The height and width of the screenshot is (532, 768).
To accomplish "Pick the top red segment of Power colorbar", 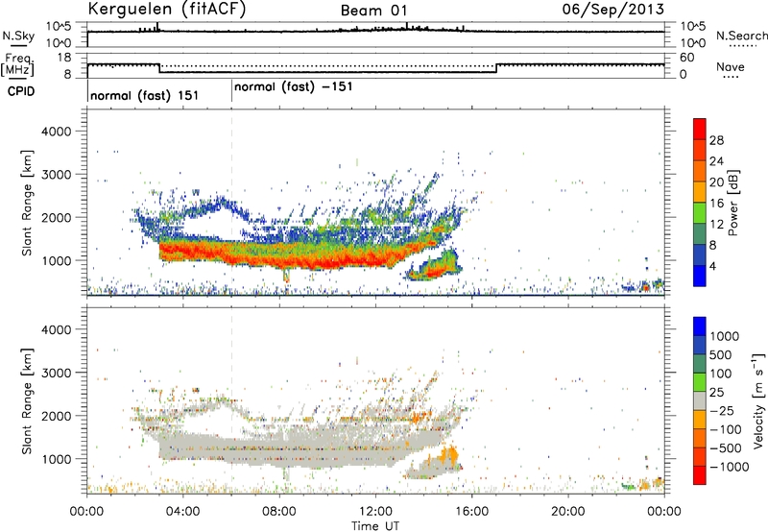I will point(700,129).
